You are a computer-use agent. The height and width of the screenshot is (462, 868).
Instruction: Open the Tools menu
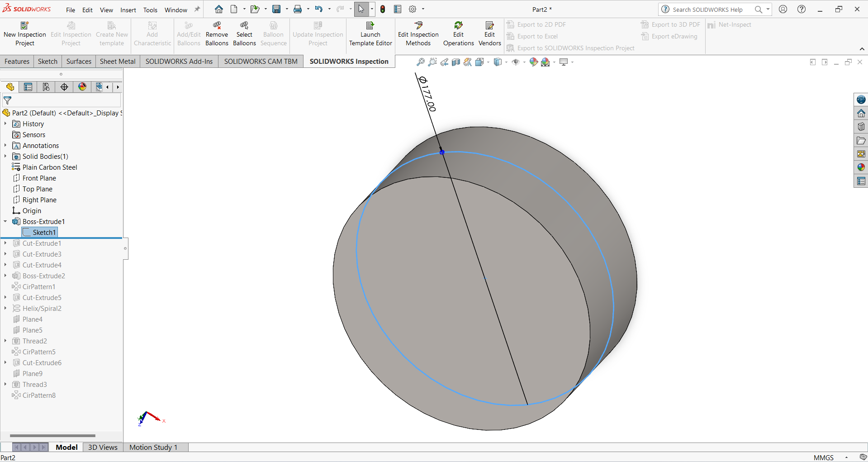(x=150, y=10)
